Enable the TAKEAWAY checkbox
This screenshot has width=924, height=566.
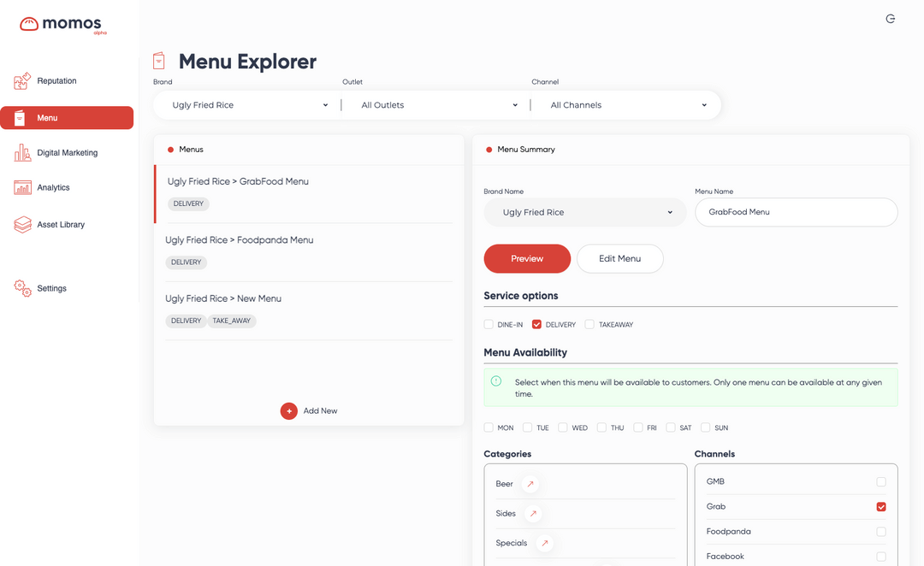(x=589, y=325)
